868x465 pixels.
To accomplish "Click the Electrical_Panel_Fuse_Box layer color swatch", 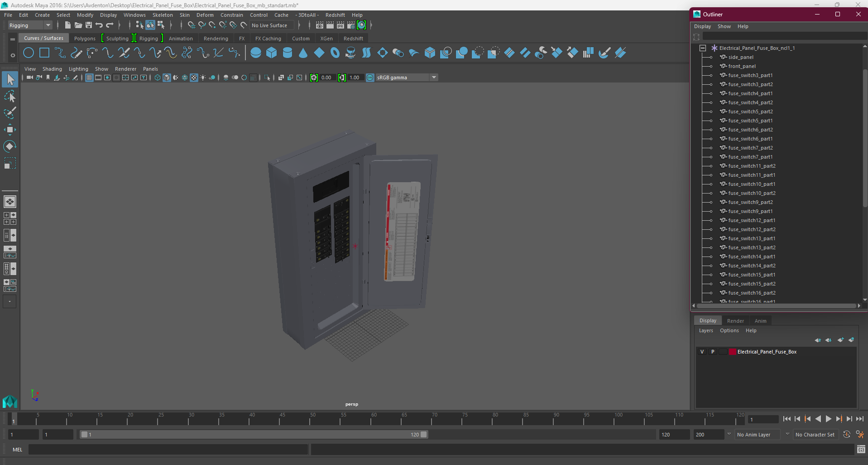I will pos(732,352).
